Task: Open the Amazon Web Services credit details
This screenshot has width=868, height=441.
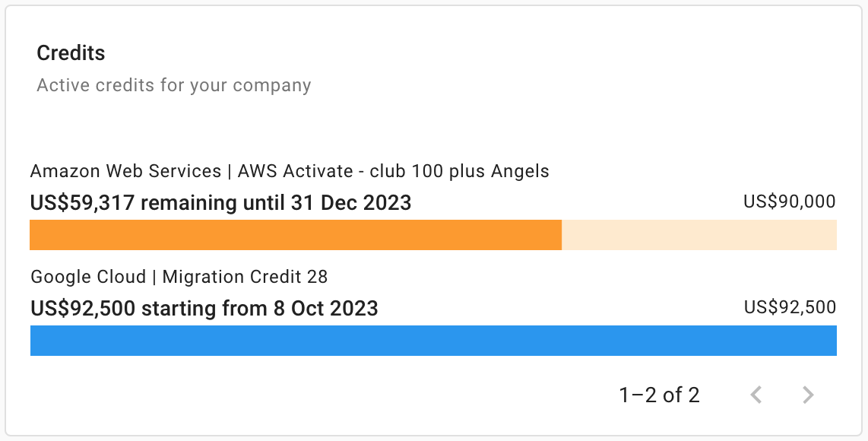Action: tap(289, 171)
